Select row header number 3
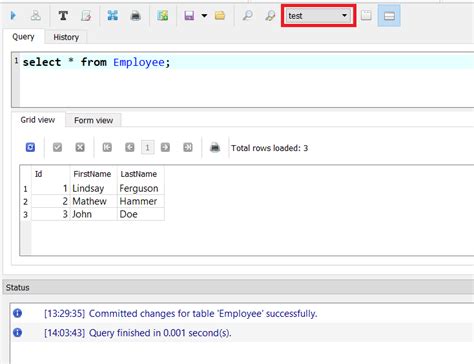Image resolution: width=474 pixels, height=364 pixels. pyautogui.click(x=25, y=214)
